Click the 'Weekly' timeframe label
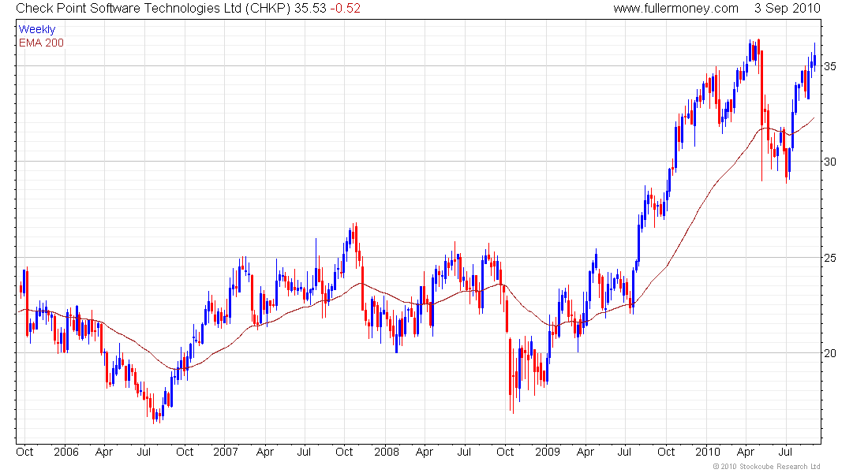The width and height of the screenshot is (868, 473). 37,29
